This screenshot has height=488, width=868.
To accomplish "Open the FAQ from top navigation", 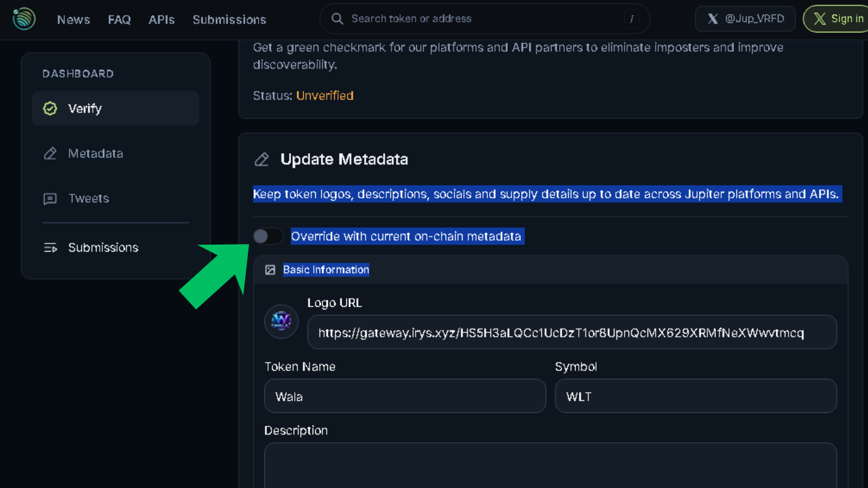I will tap(119, 20).
